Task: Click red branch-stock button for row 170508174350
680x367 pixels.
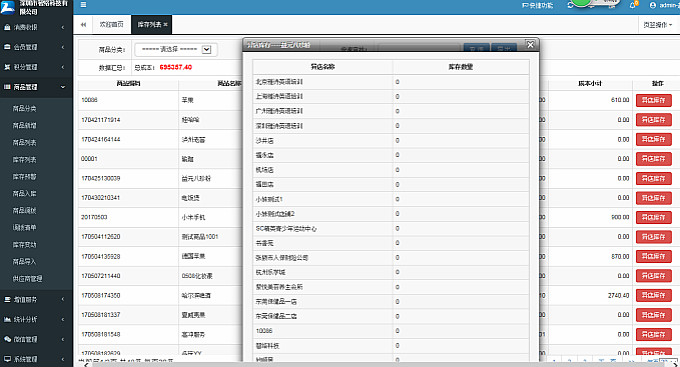Action: tap(654, 295)
